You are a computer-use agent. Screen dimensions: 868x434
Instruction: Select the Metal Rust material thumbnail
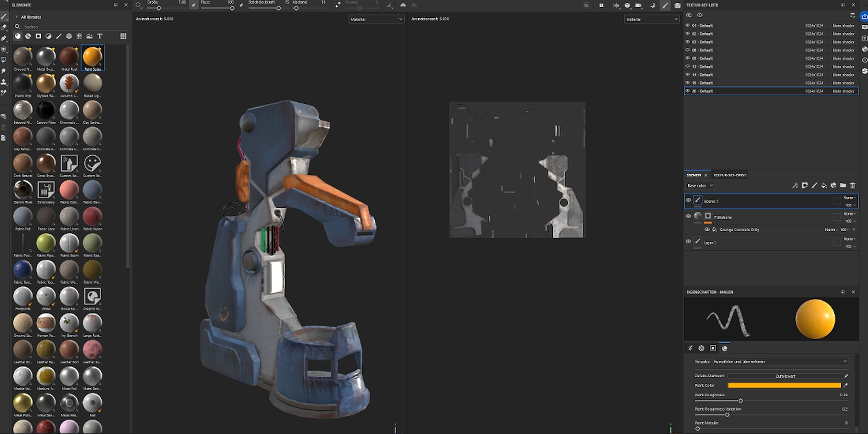pos(69,57)
